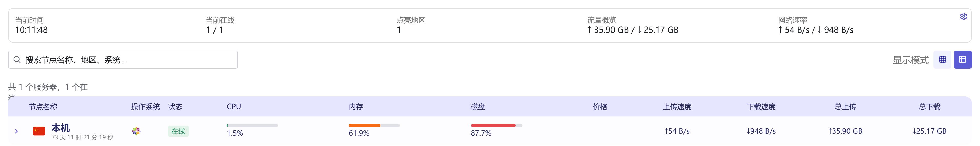The image size is (980, 146).
Task: Sort by 磁盘 column header
Action: [478, 107]
